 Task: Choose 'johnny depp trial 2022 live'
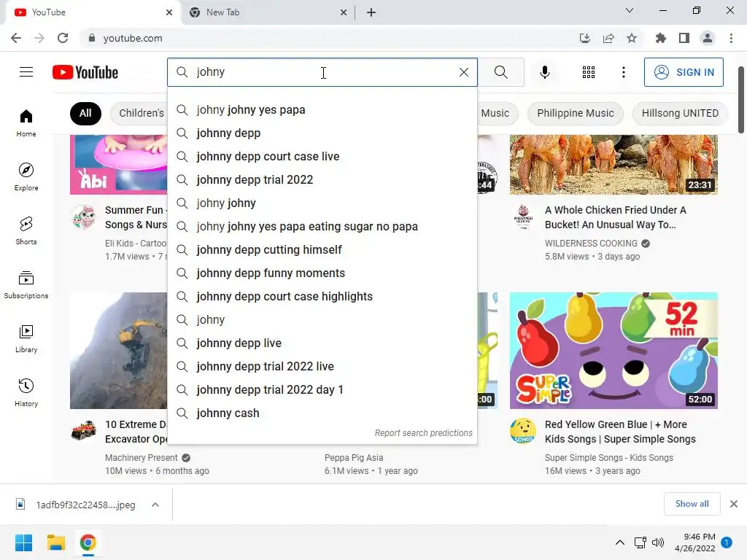point(322,367)
